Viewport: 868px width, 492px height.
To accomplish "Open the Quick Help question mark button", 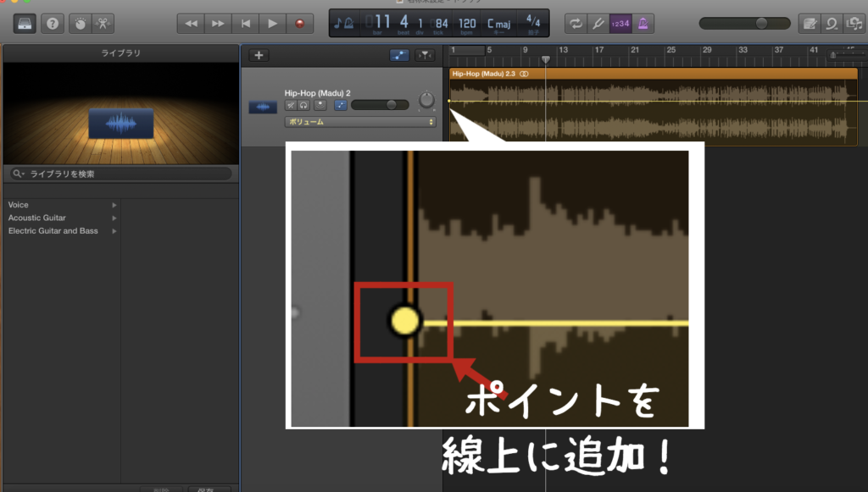I will [x=53, y=24].
